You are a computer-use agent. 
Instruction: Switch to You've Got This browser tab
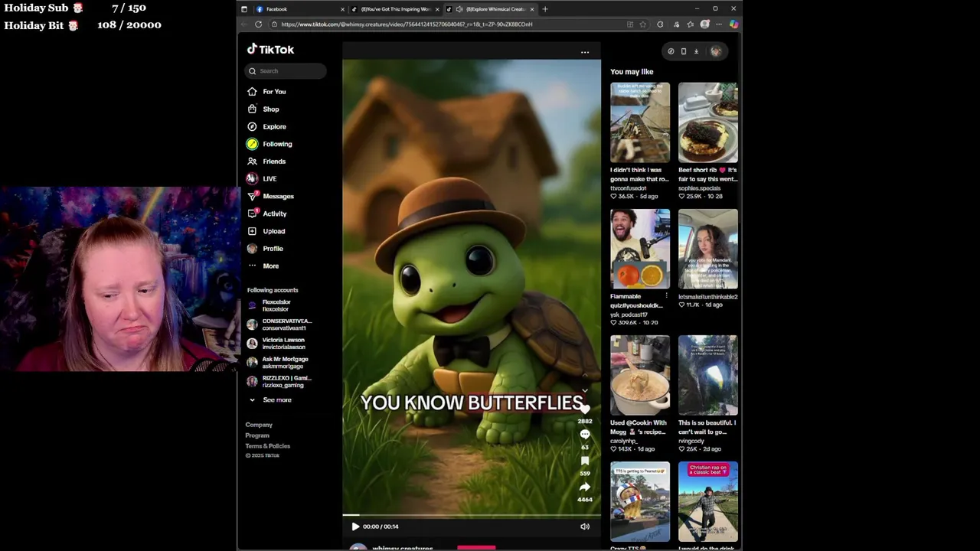[x=395, y=9]
